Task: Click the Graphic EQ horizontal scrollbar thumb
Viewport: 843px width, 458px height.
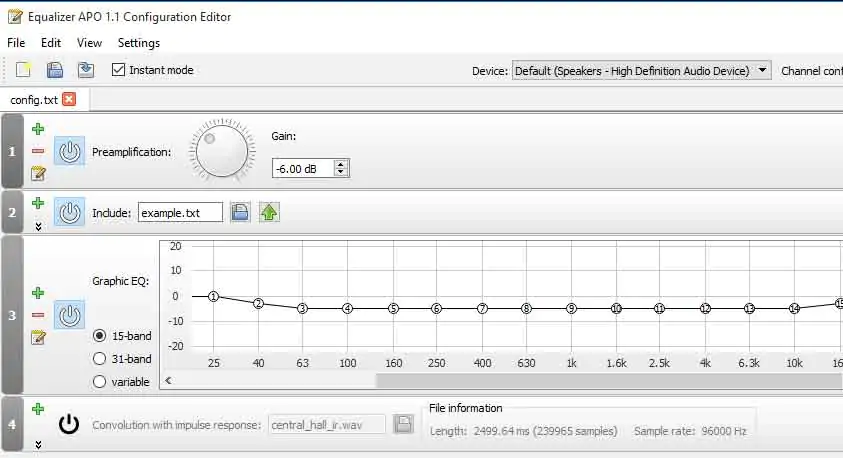Action: [x=609, y=381]
